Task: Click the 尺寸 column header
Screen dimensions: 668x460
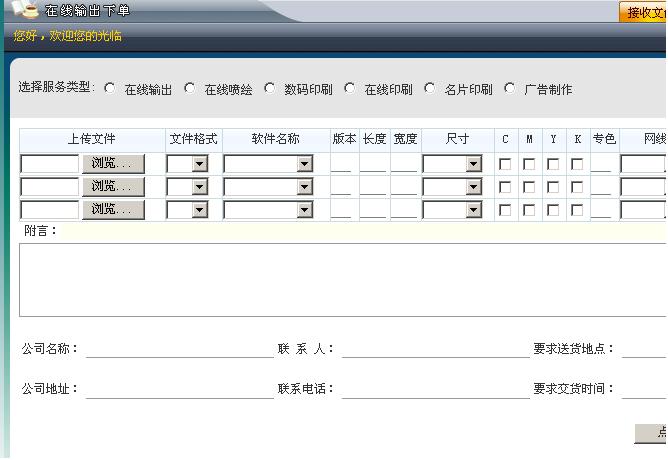Action: [458, 139]
